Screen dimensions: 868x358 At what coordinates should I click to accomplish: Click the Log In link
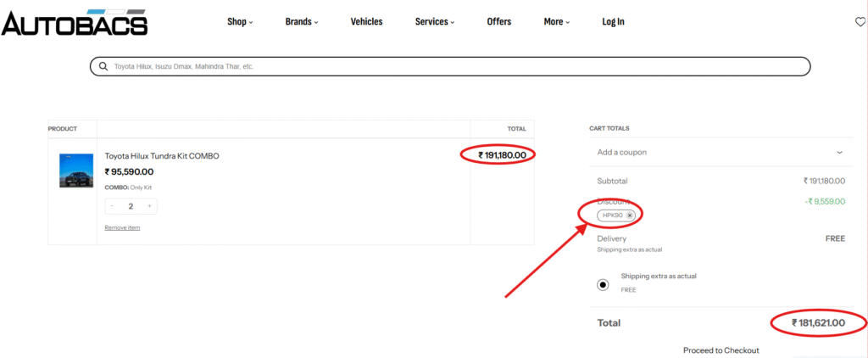point(613,21)
